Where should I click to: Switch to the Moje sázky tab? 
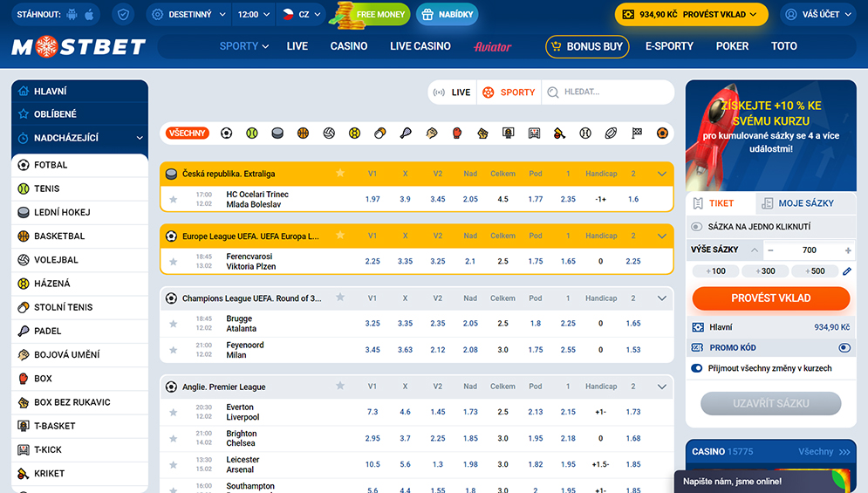point(797,203)
